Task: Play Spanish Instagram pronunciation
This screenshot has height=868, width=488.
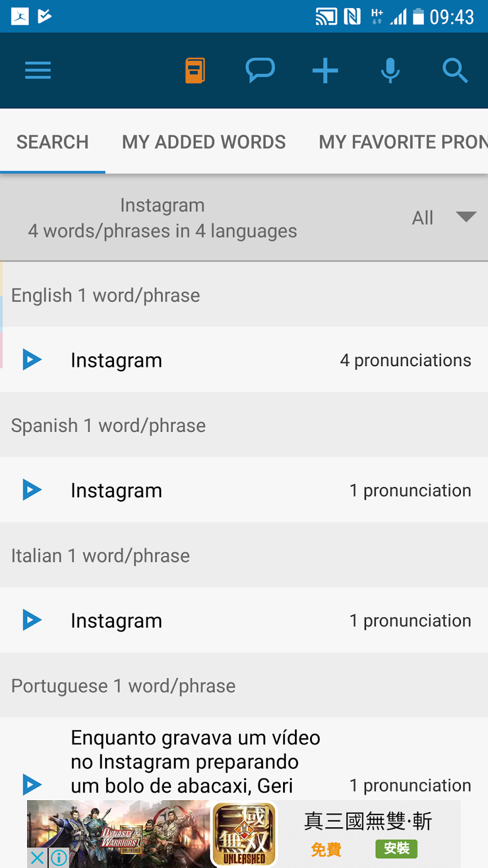Action: (x=32, y=490)
